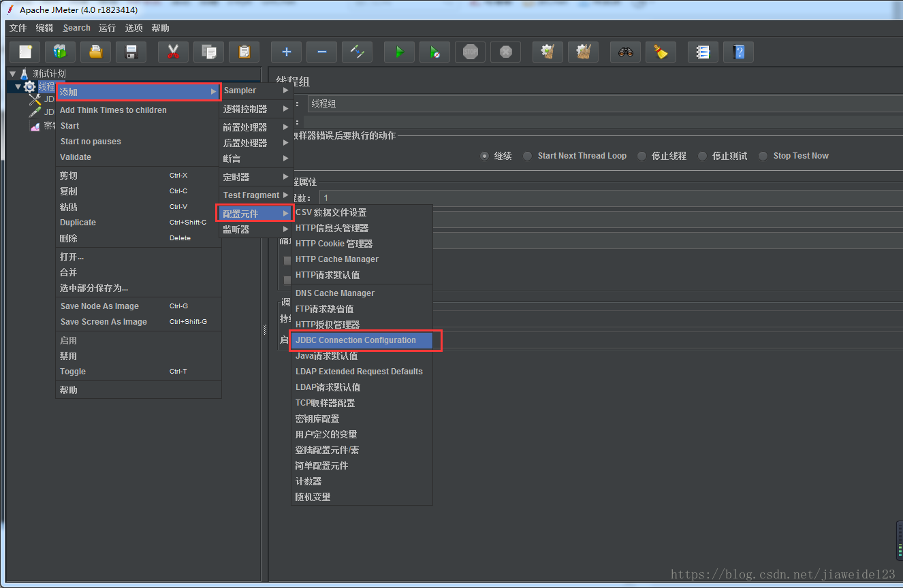Expand the 定时器 submenu
The height and width of the screenshot is (588, 903).
[x=256, y=177]
